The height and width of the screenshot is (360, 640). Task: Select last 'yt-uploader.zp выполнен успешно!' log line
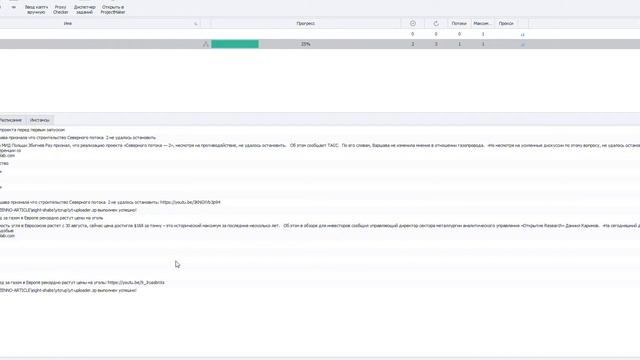pos(68,291)
